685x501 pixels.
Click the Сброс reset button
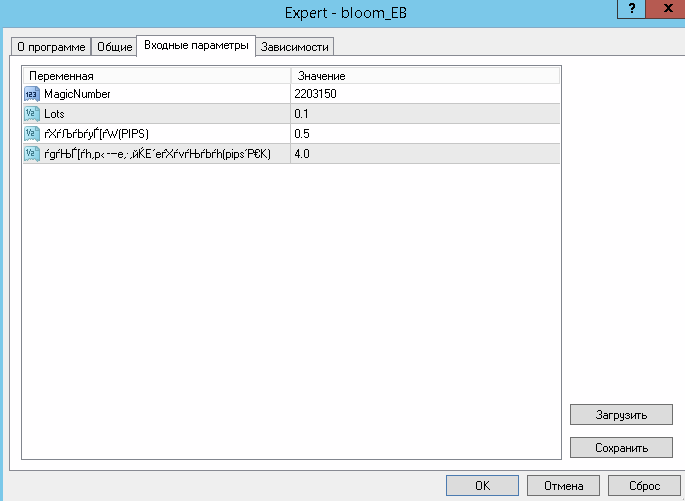tap(644, 486)
